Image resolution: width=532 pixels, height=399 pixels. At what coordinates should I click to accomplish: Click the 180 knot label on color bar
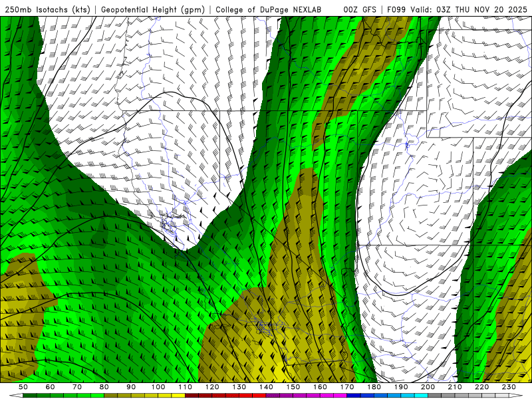(x=374, y=387)
